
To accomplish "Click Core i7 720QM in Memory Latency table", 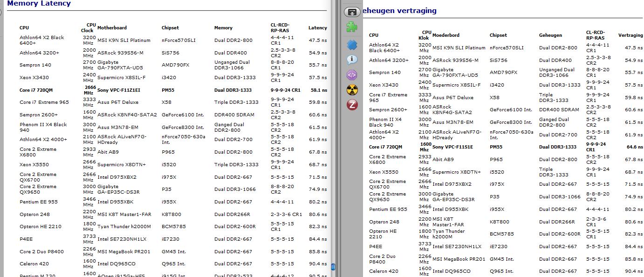I will 36,90.
